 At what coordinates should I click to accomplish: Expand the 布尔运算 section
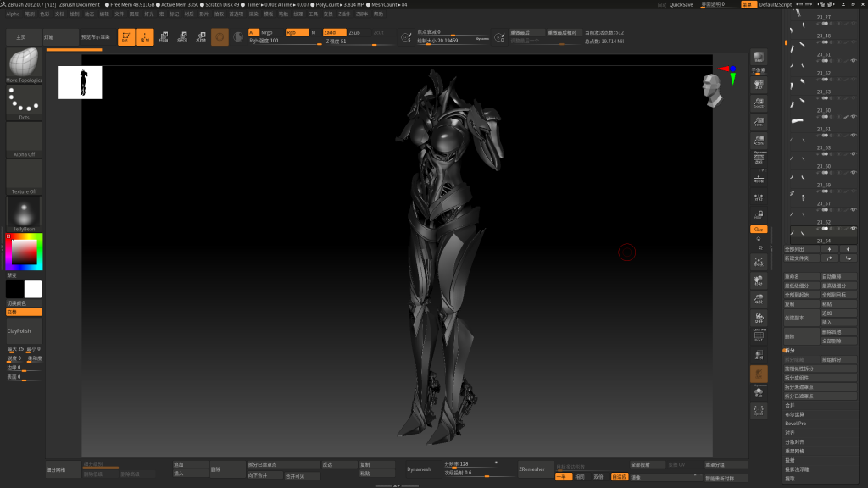(794, 414)
